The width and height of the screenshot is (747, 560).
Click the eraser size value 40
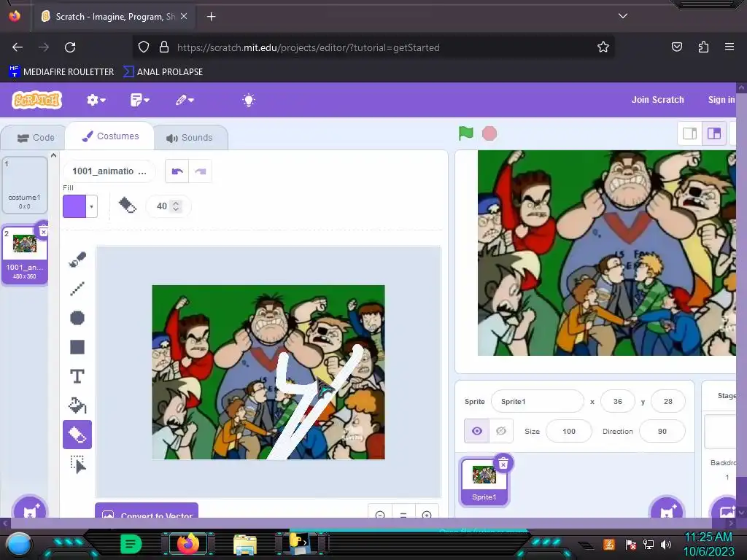pyautogui.click(x=161, y=206)
